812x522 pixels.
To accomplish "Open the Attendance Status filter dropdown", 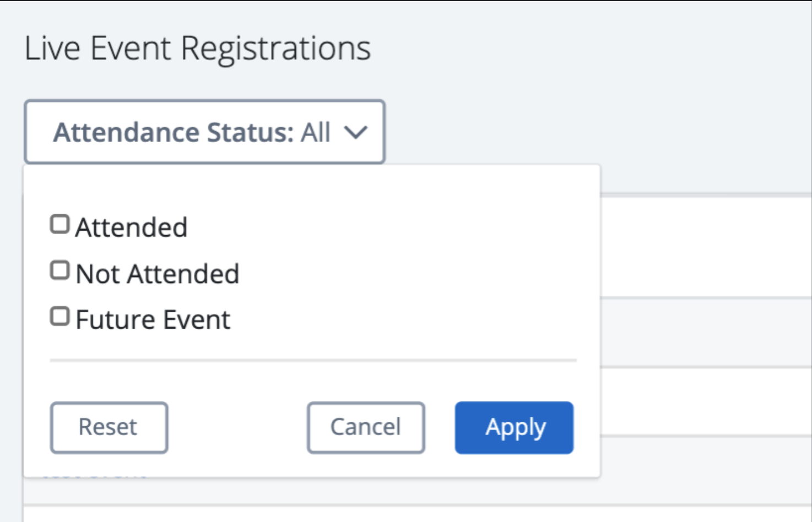I will click(x=204, y=132).
